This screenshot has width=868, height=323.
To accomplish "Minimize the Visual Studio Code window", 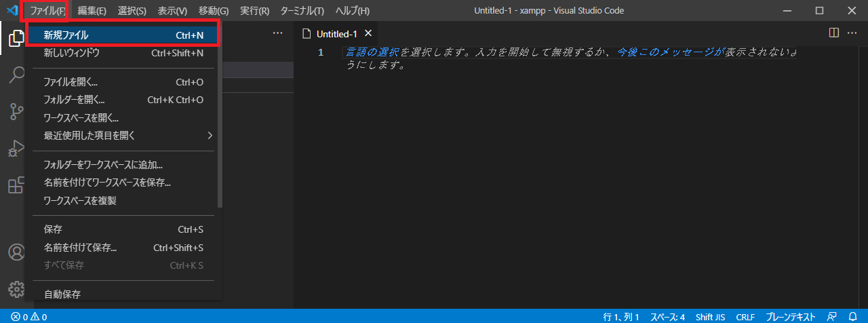I will pyautogui.click(x=787, y=11).
